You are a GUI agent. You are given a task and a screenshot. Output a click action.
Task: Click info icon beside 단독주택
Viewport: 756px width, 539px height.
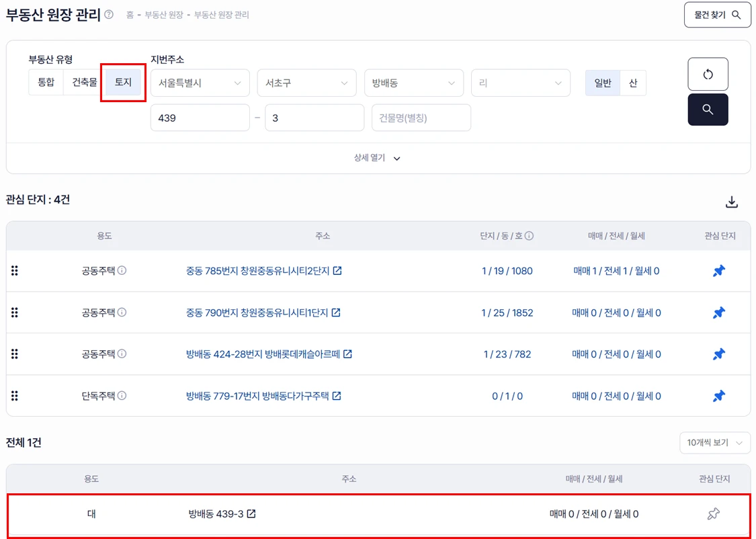click(x=122, y=396)
